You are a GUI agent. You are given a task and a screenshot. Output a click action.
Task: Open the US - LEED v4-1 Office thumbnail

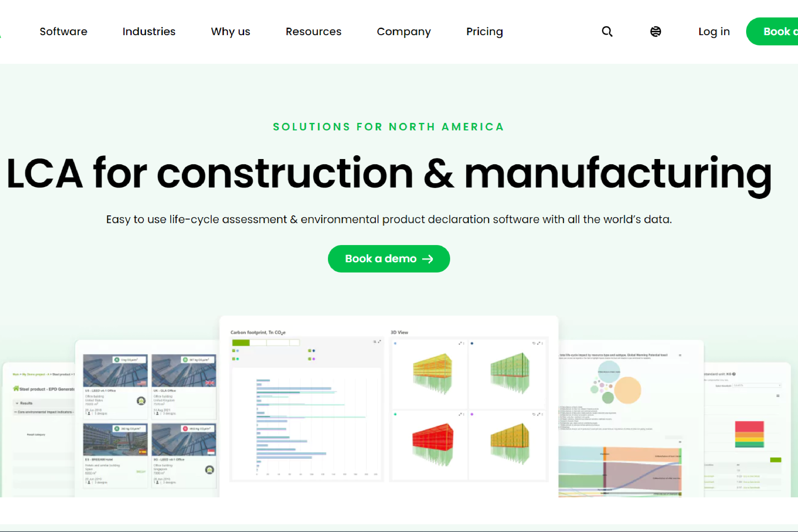[115, 370]
